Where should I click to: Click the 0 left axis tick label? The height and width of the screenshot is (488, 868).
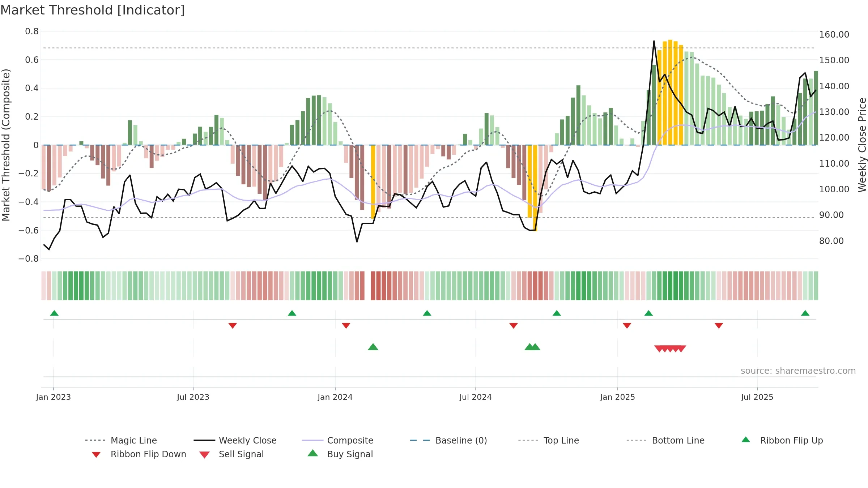pos(36,145)
